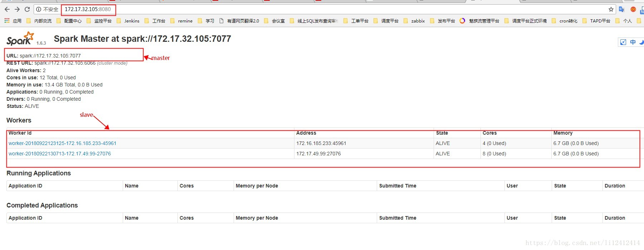Click the input method checkbox icon

click(623, 42)
